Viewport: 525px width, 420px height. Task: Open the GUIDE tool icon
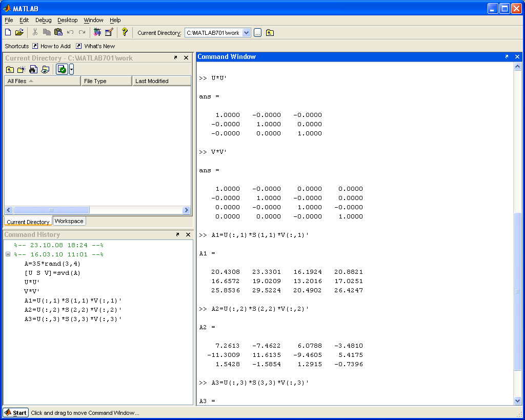(109, 32)
